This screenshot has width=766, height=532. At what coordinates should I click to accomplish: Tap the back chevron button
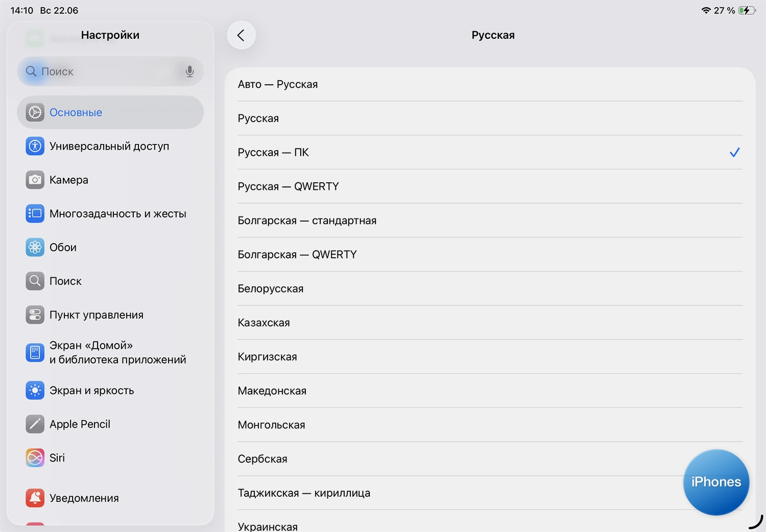click(x=241, y=35)
